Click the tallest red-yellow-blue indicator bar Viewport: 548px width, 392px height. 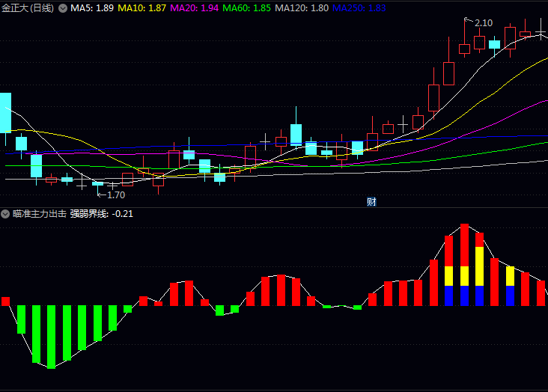coord(464,266)
